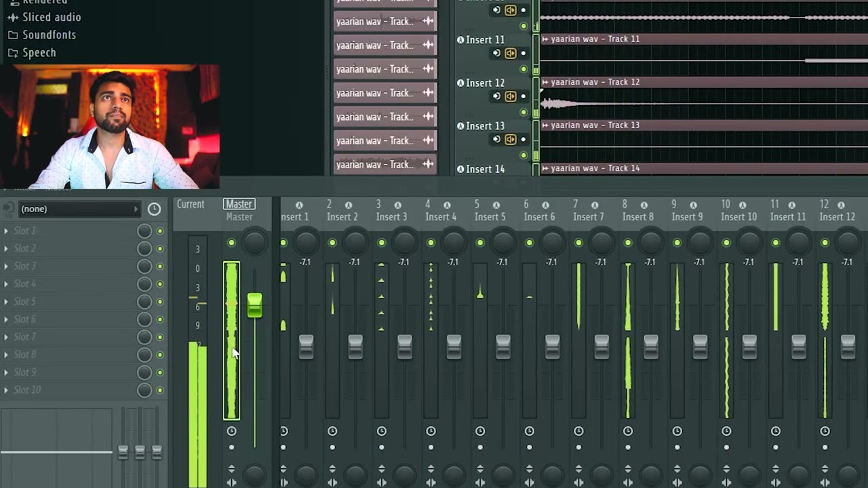
Task: Select the Insert 7 mixer track label
Action: 589,217
